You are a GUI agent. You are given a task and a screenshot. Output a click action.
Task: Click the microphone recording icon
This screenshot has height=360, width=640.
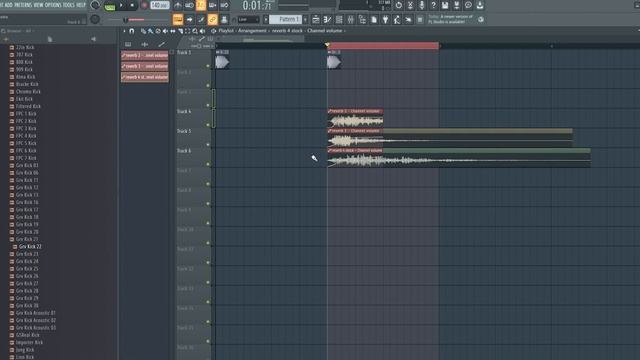click(422, 5)
